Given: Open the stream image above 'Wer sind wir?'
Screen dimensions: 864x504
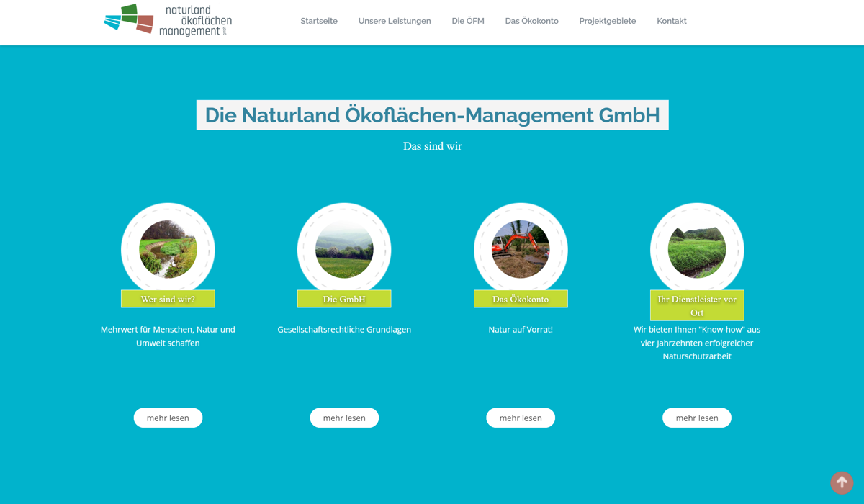Looking at the screenshot, I should click(x=168, y=249).
